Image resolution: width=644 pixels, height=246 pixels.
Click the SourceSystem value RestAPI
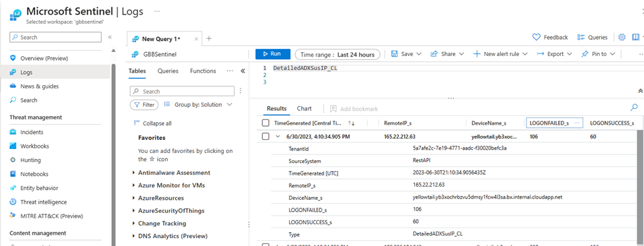click(422, 161)
